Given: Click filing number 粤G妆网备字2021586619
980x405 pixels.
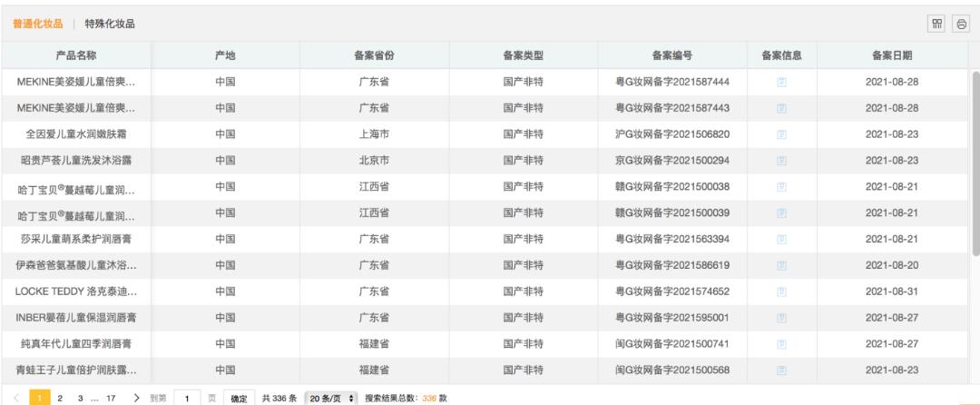Looking at the screenshot, I should click(x=671, y=266).
